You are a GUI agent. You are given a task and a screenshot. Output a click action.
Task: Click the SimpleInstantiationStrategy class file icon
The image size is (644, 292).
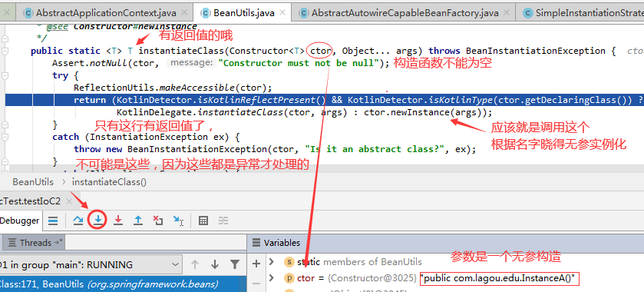pyautogui.click(x=528, y=13)
